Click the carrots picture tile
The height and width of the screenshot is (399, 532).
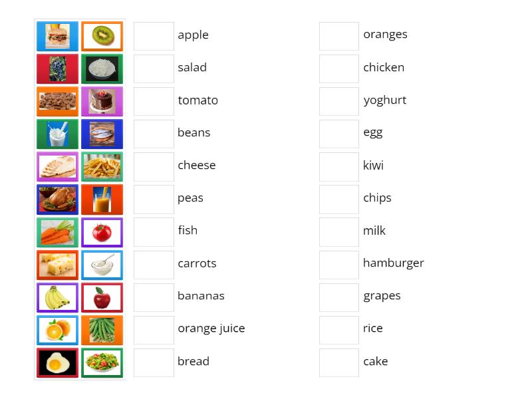(57, 231)
